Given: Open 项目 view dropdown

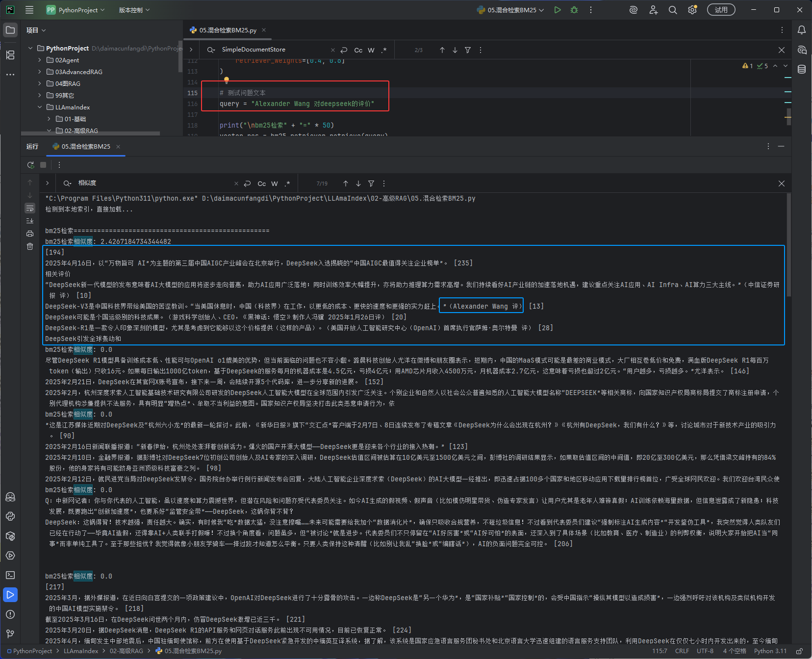Looking at the screenshot, I should click(x=36, y=30).
